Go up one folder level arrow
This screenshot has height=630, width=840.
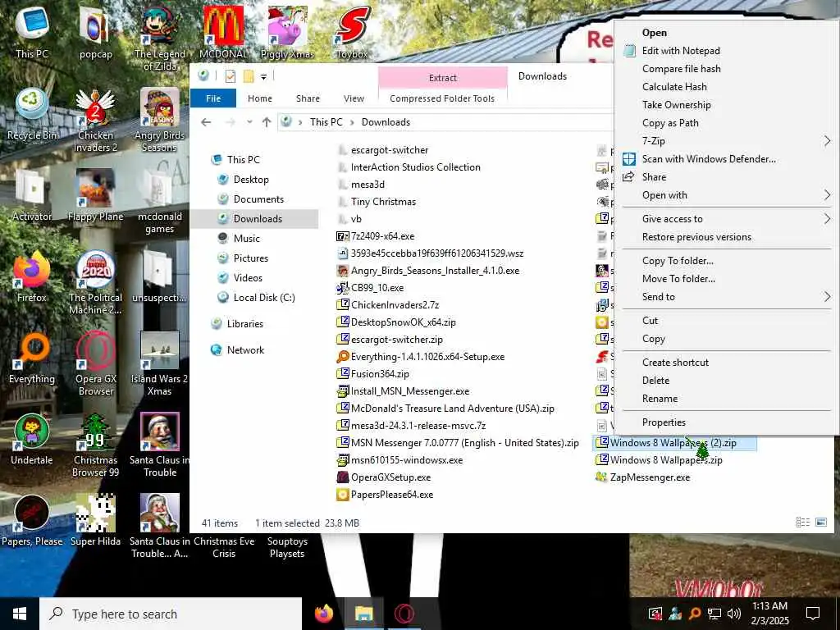pos(267,122)
